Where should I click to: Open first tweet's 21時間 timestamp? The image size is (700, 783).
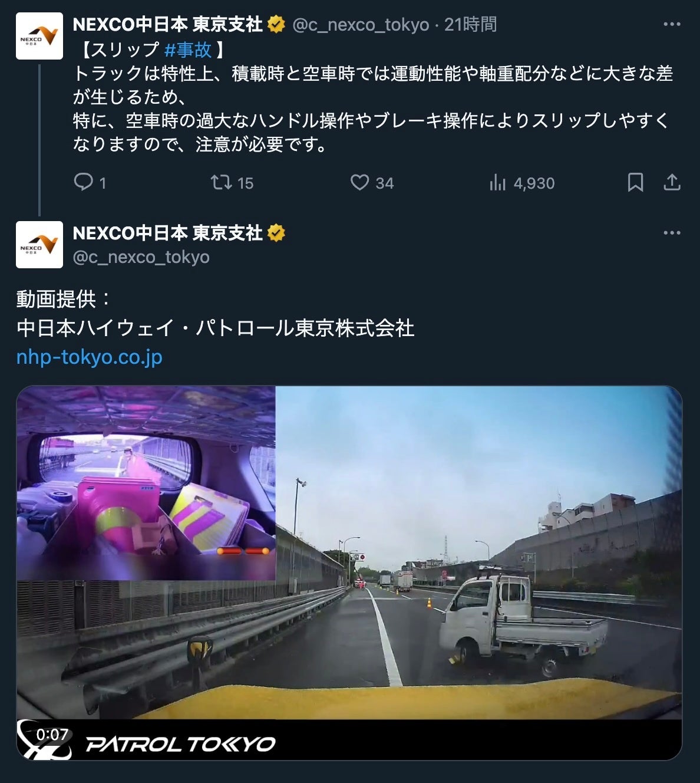coord(470,25)
